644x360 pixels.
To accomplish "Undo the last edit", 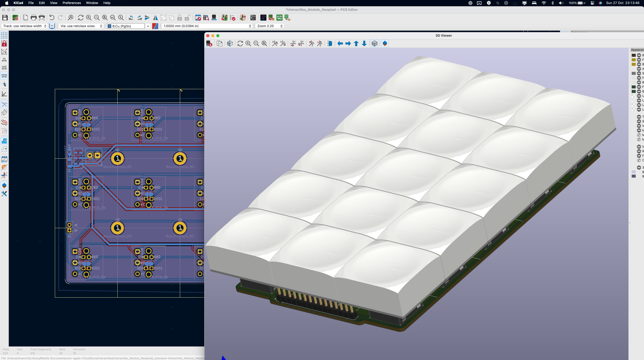I will click(x=52, y=17).
